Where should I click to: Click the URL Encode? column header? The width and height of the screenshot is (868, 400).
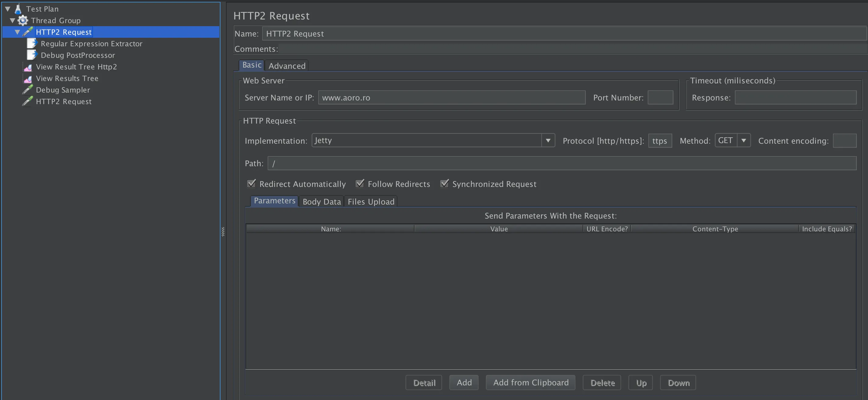coord(607,229)
